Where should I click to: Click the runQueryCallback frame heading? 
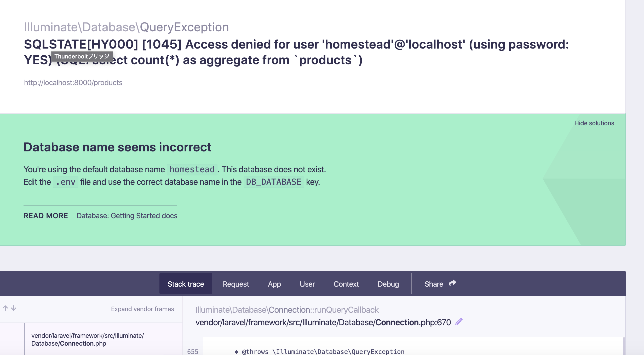287,310
